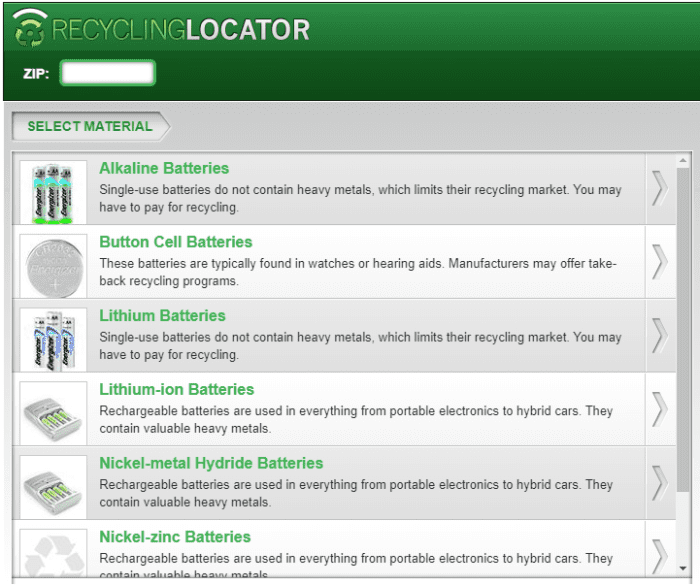
Task: Select the Button Cell Batteries title link
Action: pos(175,242)
